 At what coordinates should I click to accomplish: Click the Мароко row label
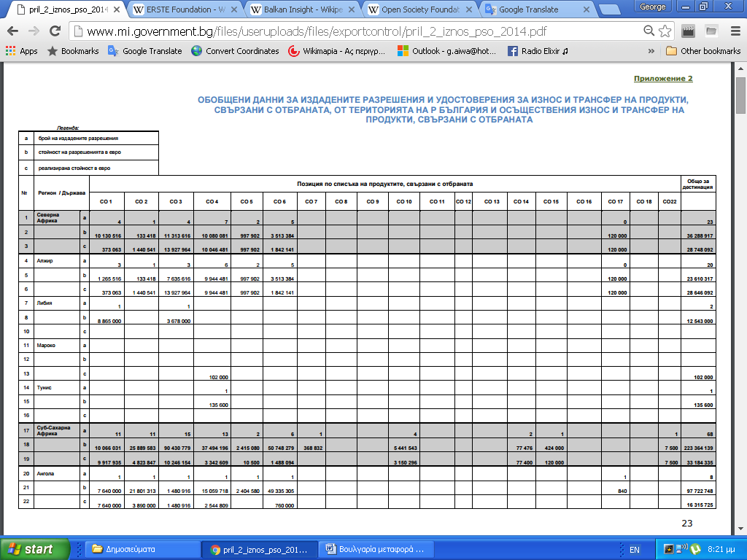[46, 345]
